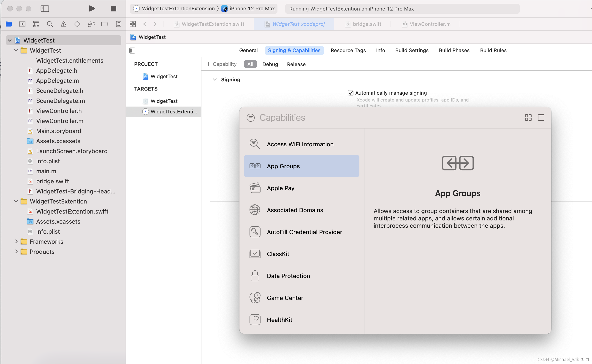Select the WidgetTest project in PROJECT list
Viewport: 592px width, 364px height.
164,76
